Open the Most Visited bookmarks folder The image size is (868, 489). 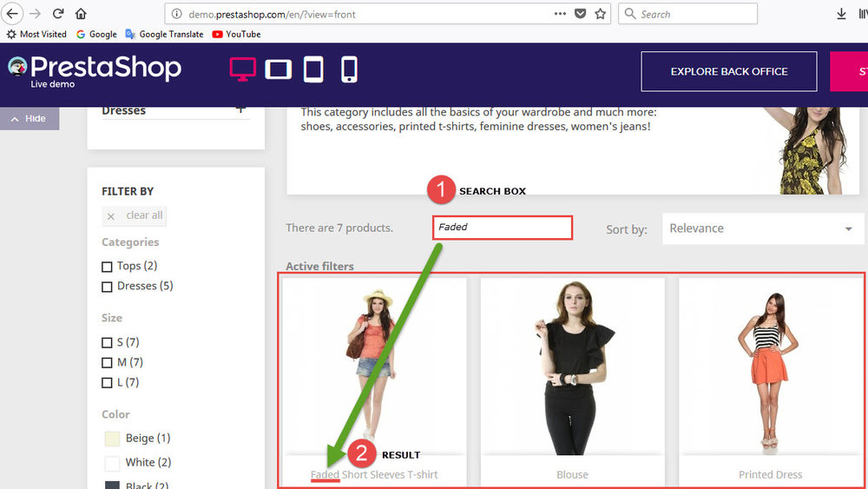pyautogui.click(x=36, y=35)
